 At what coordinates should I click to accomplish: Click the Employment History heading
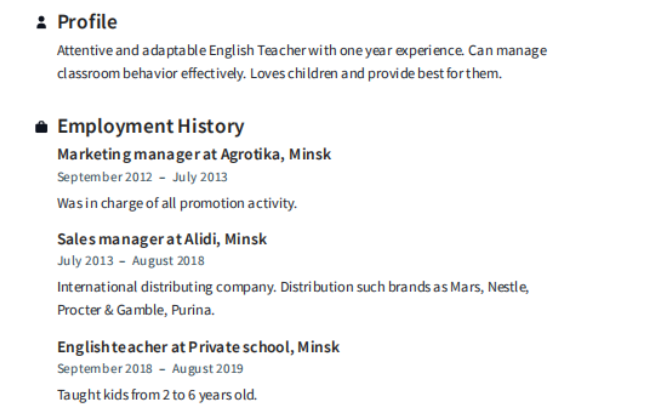pyautogui.click(x=150, y=126)
